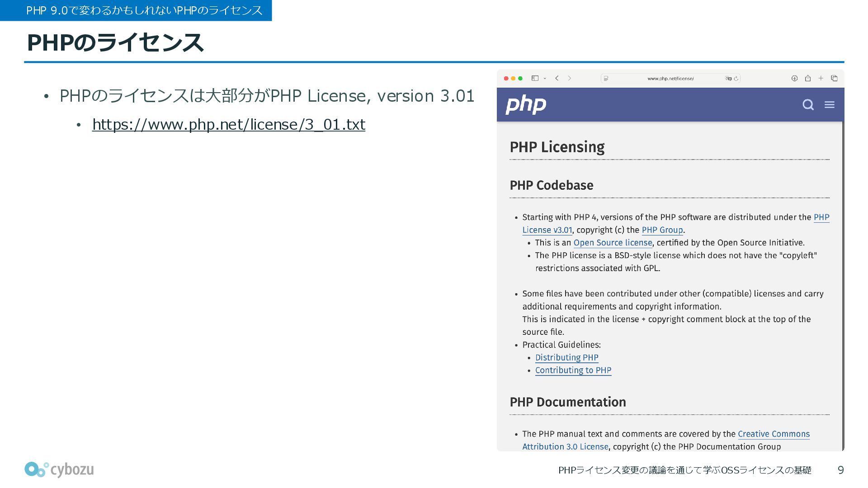Follow the Open Source license link

coord(613,243)
